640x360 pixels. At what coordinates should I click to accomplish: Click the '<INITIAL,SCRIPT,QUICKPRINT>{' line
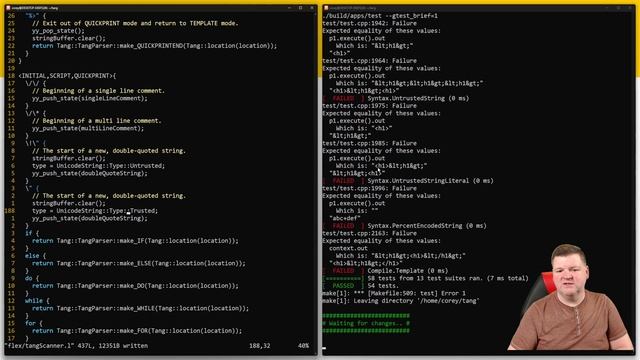67,76
